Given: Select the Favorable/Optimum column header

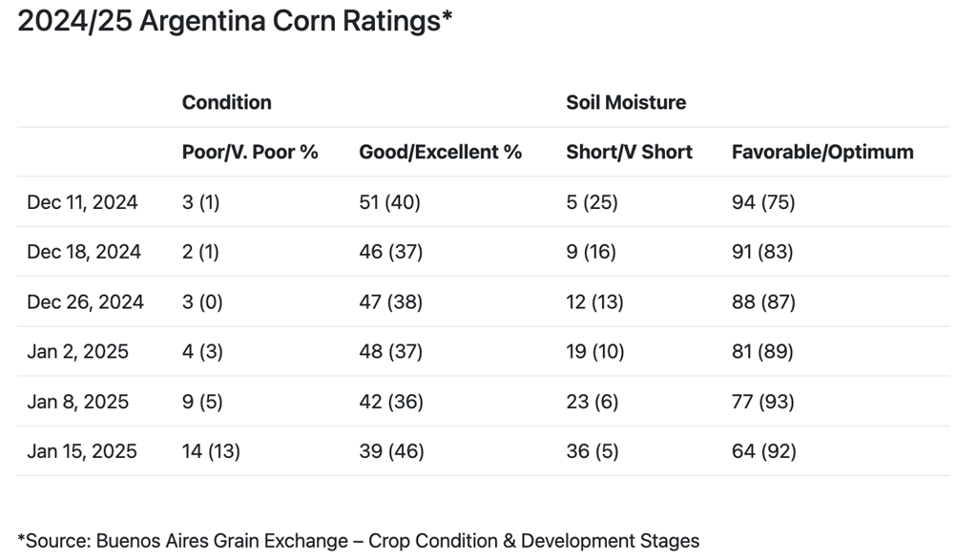Looking at the screenshot, I should [821, 152].
